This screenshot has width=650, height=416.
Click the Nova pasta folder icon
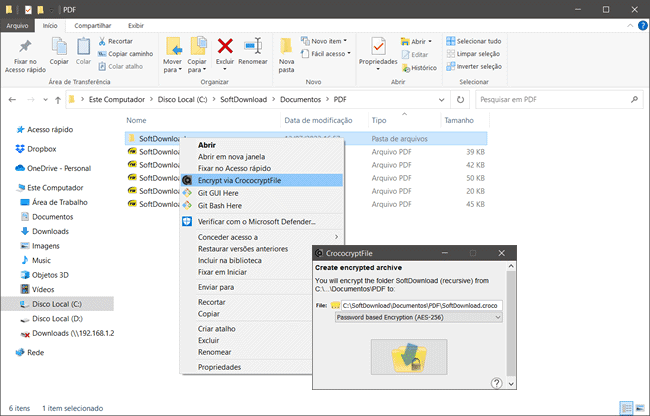pyautogui.click(x=287, y=48)
